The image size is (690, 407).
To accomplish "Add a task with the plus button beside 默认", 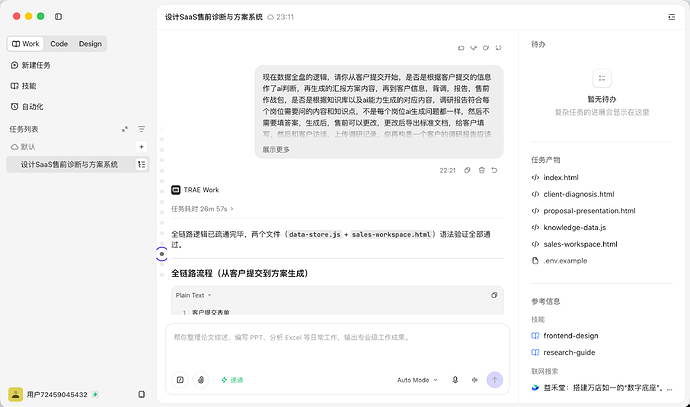I will point(141,147).
